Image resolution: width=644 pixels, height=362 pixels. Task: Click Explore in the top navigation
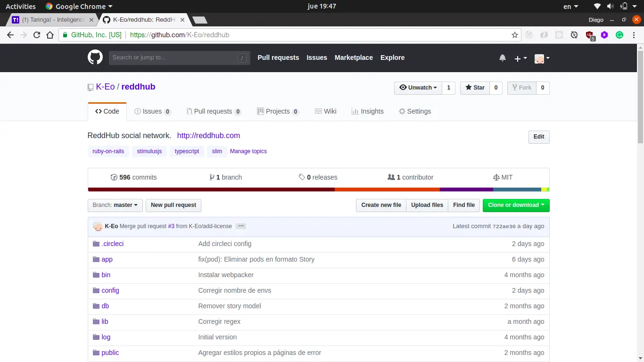click(392, 58)
